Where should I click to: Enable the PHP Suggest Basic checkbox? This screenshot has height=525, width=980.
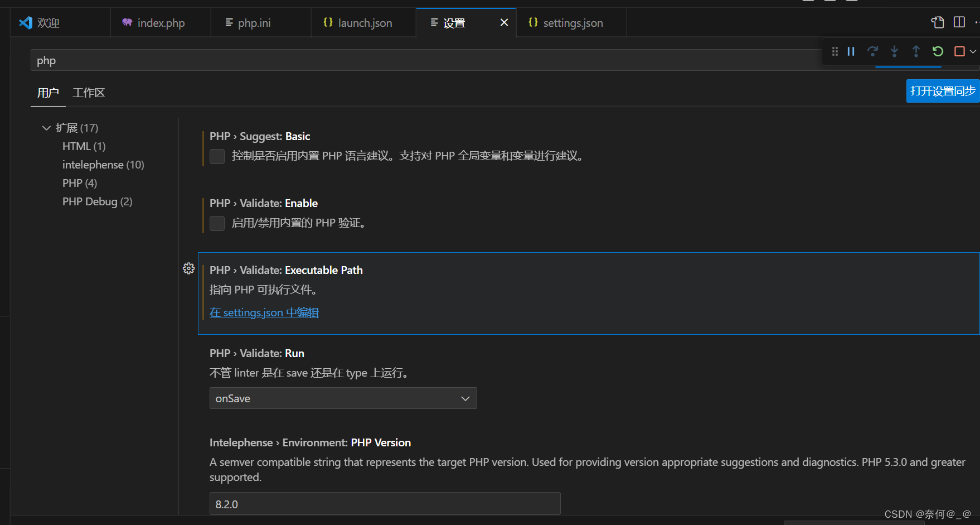[217, 156]
